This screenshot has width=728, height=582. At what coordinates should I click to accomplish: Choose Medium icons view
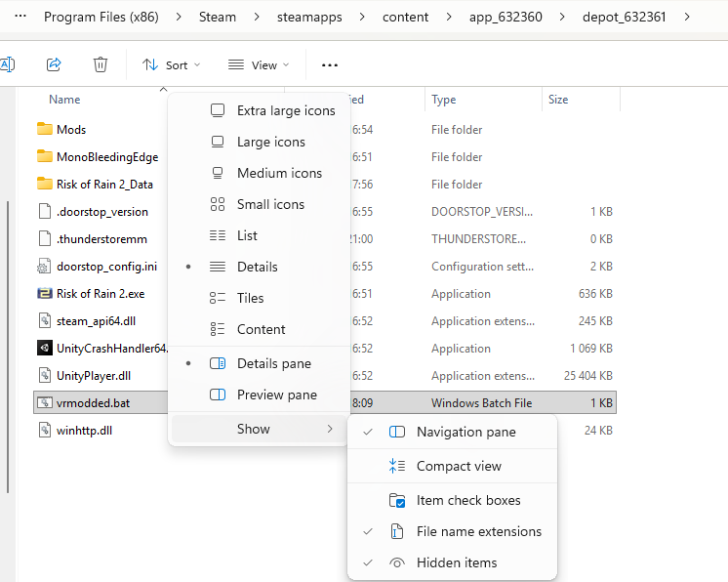pyautogui.click(x=261, y=173)
